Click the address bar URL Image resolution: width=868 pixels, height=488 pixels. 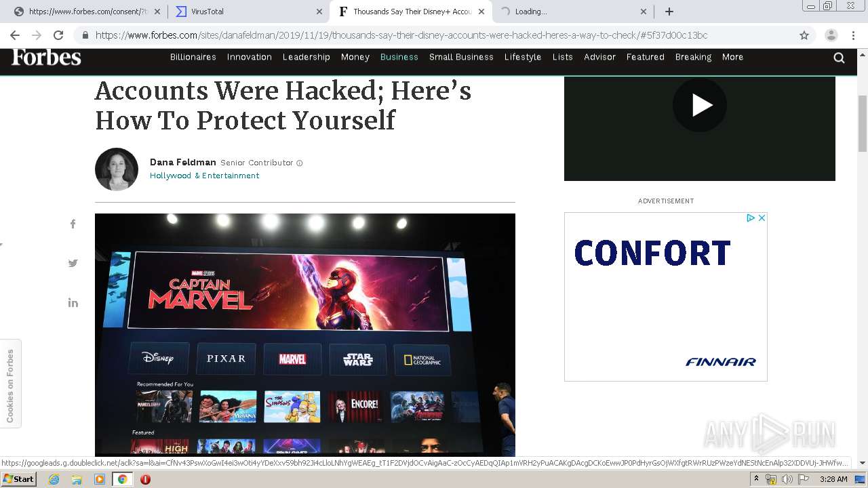[x=401, y=35]
